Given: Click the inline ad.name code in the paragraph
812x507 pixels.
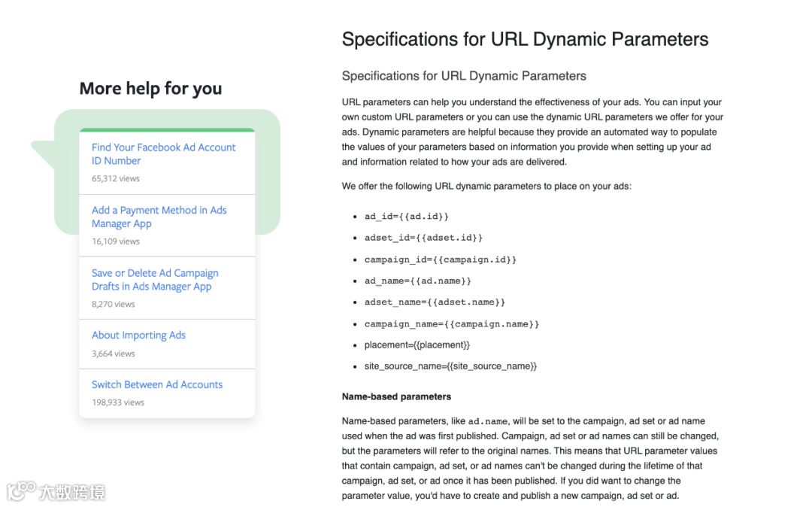Looking at the screenshot, I should click(487, 421).
